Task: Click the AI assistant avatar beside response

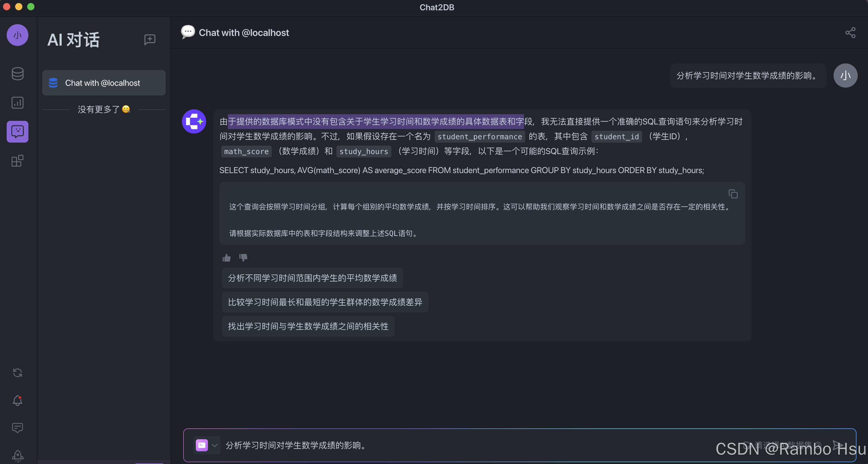Action: pyautogui.click(x=194, y=121)
